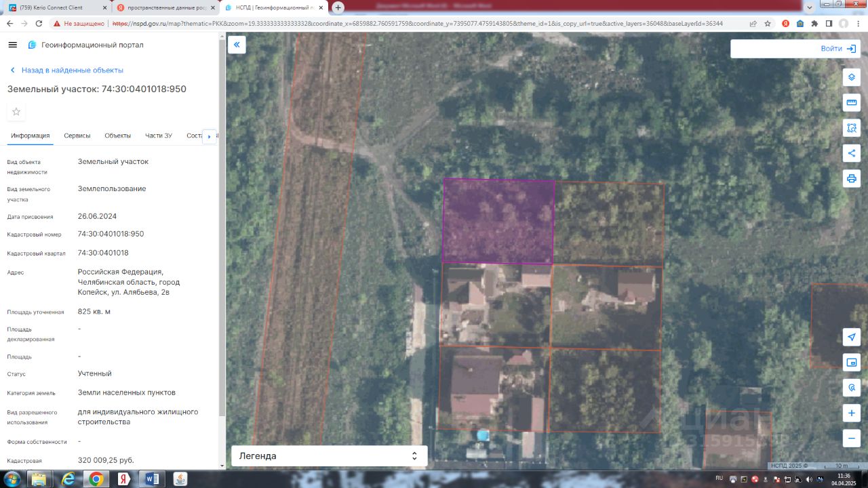Screen dimensions: 868x488
Task: Open Chrome extensions puzzle menu
Action: coord(814,23)
